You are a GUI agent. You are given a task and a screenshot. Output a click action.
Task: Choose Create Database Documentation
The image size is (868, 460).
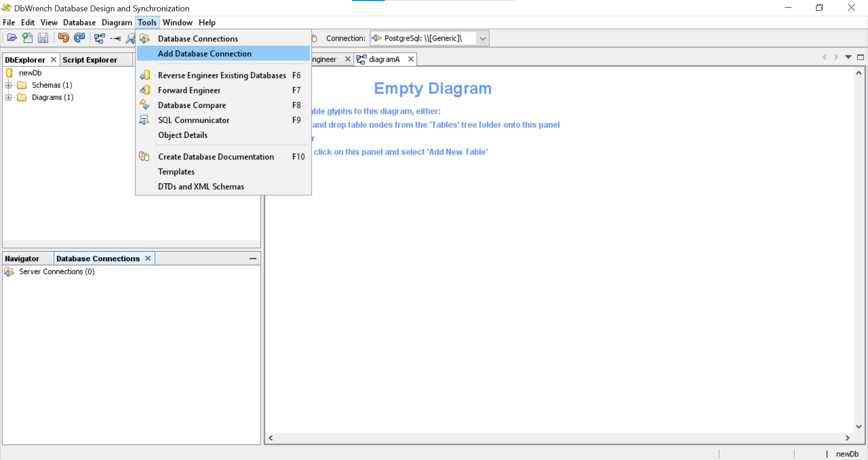click(x=223, y=156)
